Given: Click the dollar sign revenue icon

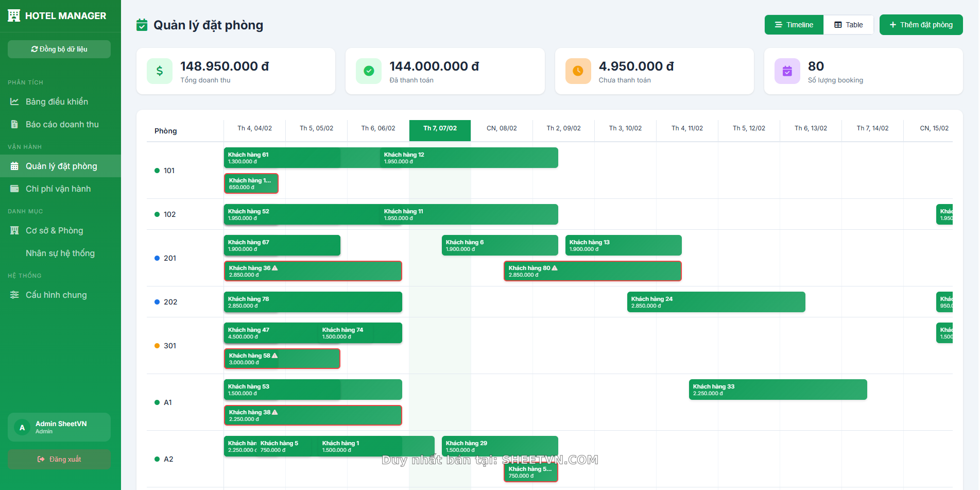Looking at the screenshot, I should coord(160,71).
